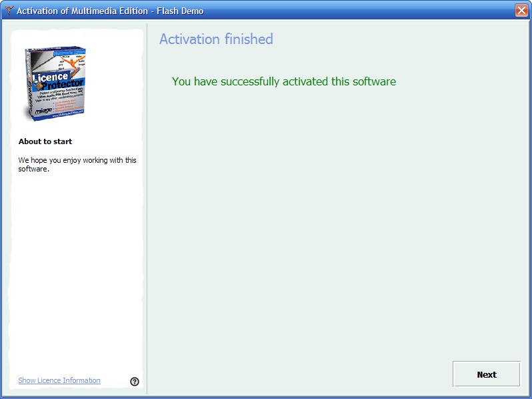Click the question mark help icon

coord(135,382)
